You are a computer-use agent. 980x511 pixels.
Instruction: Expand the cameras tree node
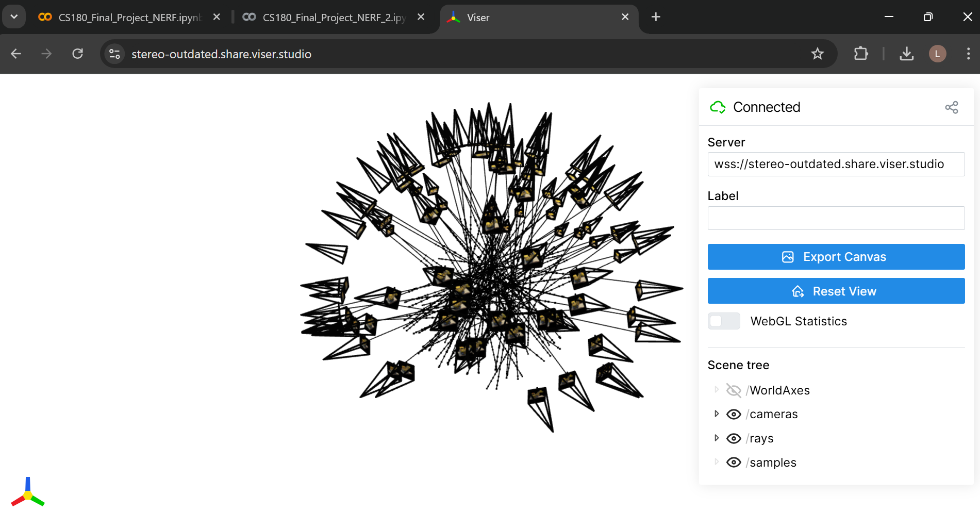coord(716,414)
